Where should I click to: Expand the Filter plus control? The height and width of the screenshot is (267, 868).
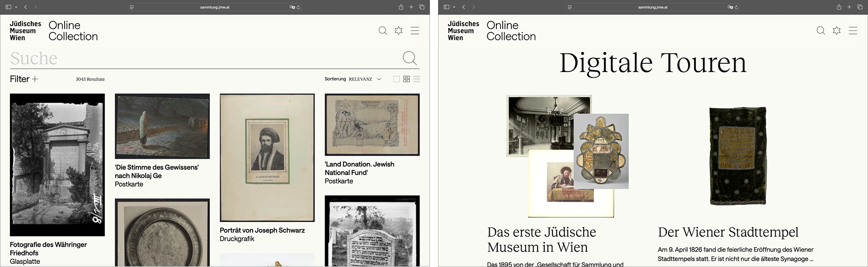click(x=24, y=79)
